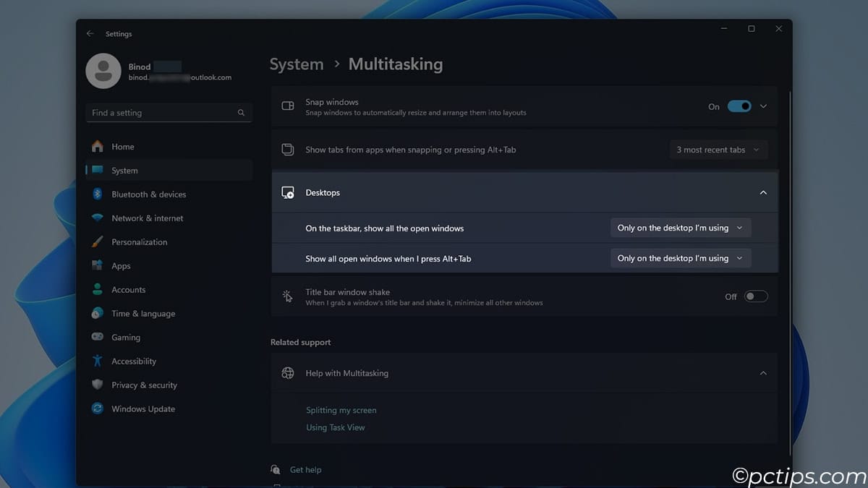868x488 pixels.
Task: Click the Privacy & security shield icon
Action: pyautogui.click(x=98, y=385)
